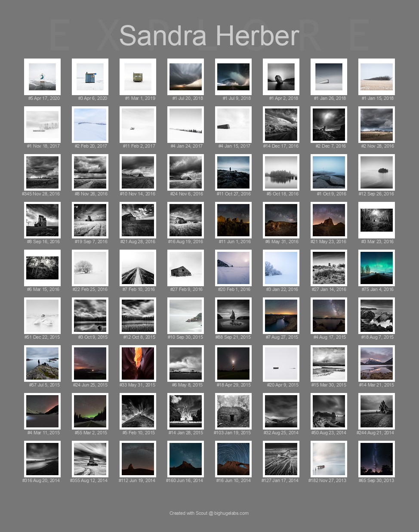419x532 pixels.
Task: Open the #182 Nov 27, 2013 pier photo
Action: coord(329,459)
